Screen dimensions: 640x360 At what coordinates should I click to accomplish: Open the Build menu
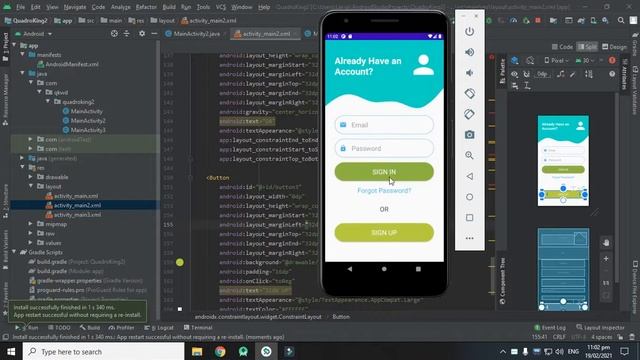click(169, 7)
